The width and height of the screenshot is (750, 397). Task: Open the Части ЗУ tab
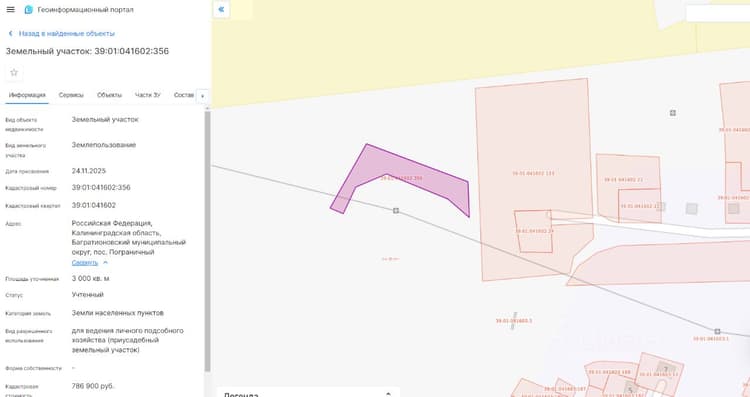[148, 95]
